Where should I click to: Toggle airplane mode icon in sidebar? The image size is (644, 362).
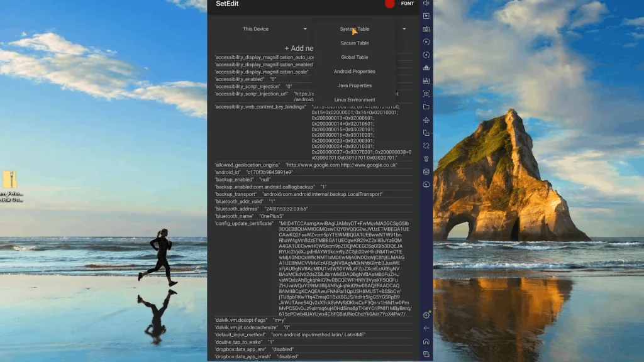[426, 120]
